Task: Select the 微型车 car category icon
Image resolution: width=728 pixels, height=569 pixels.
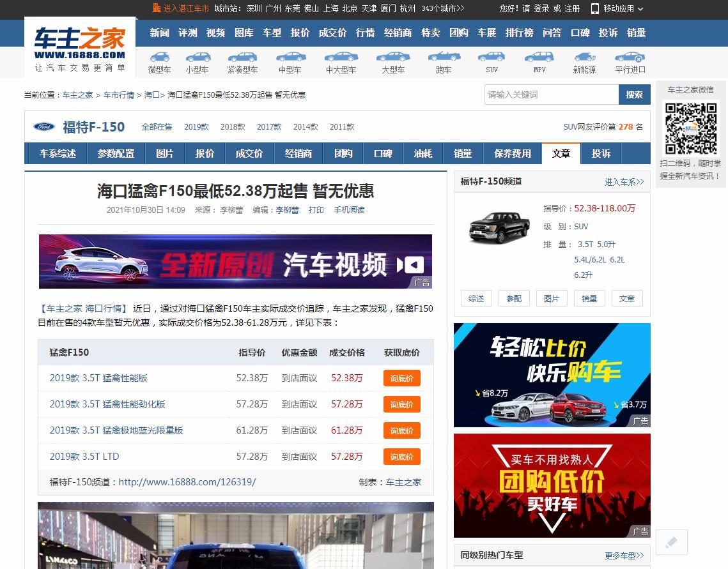Action: pos(159,57)
